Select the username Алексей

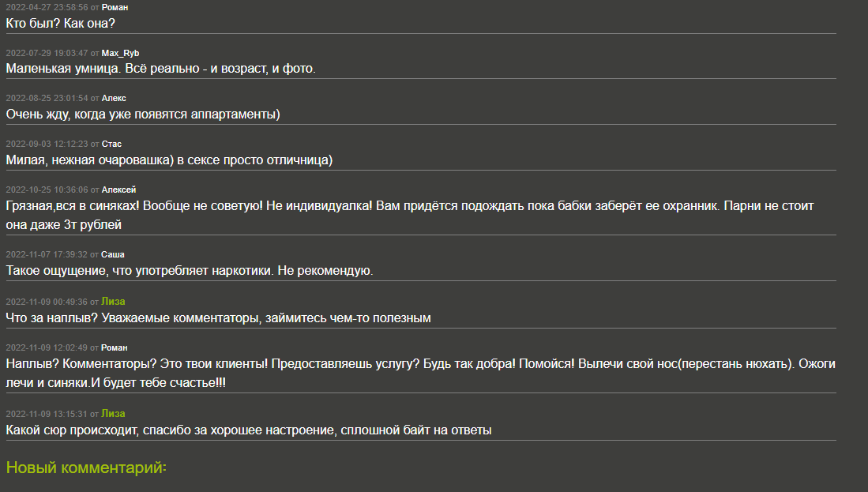(x=118, y=190)
